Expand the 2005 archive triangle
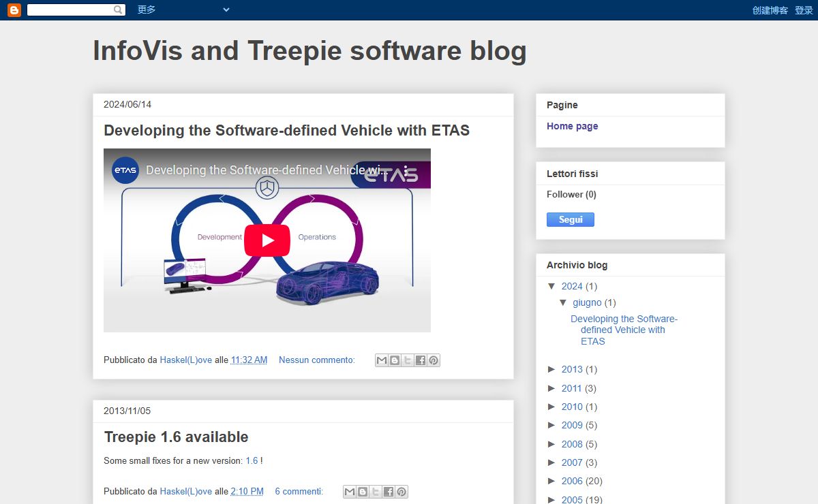818x504 pixels. coord(552,500)
